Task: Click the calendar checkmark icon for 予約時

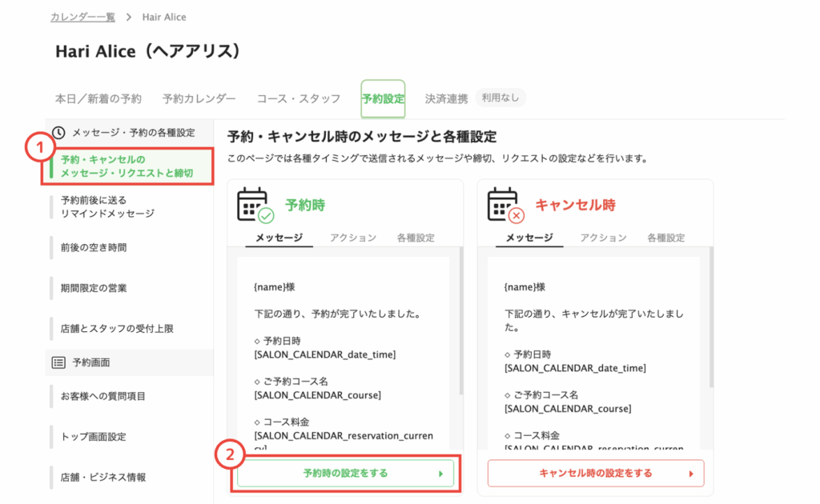Action: point(255,205)
